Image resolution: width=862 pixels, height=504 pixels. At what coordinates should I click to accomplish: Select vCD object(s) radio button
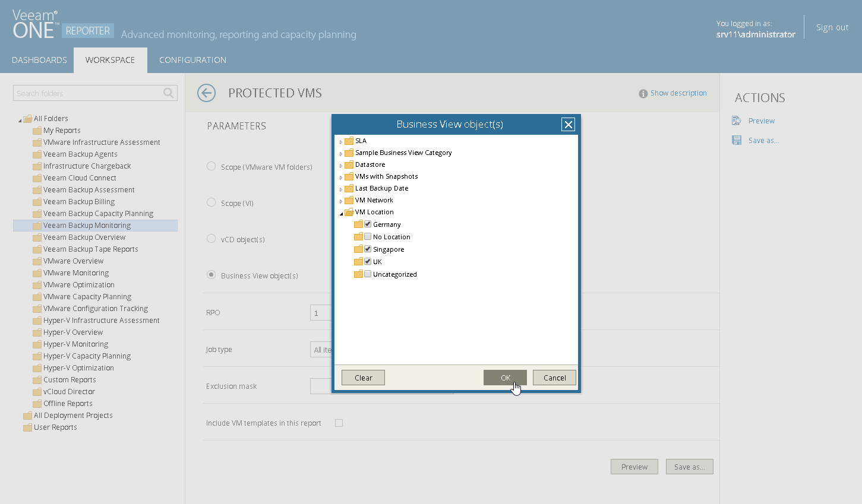[211, 239]
